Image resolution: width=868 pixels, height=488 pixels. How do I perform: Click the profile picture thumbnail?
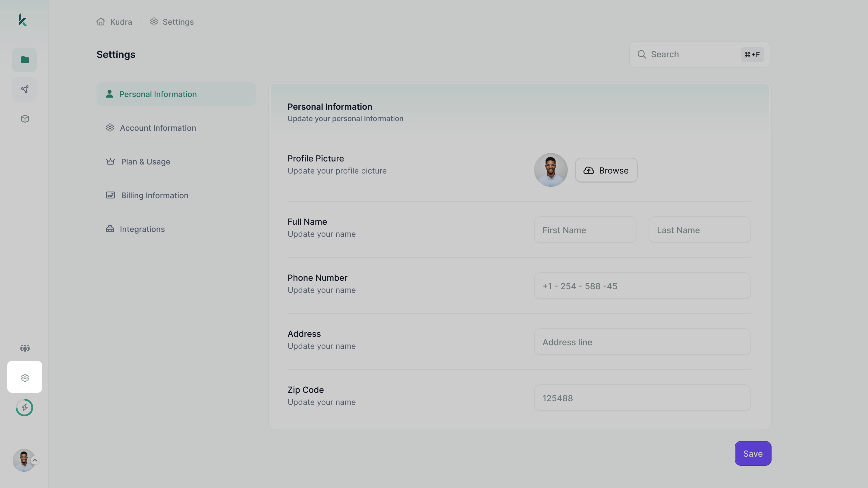pos(551,170)
